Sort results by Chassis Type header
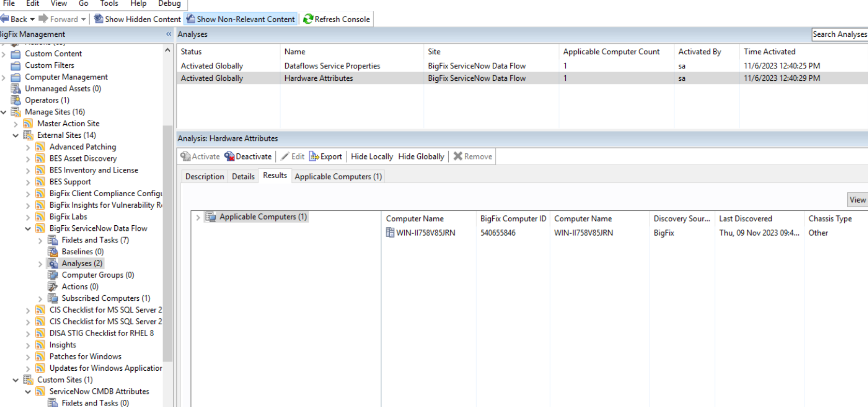The width and height of the screenshot is (868, 407). coord(836,219)
